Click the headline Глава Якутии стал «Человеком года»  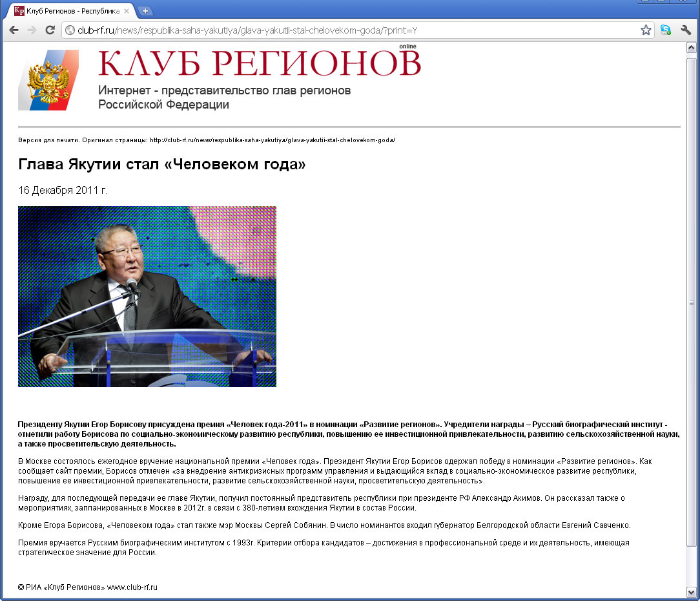pos(161,164)
